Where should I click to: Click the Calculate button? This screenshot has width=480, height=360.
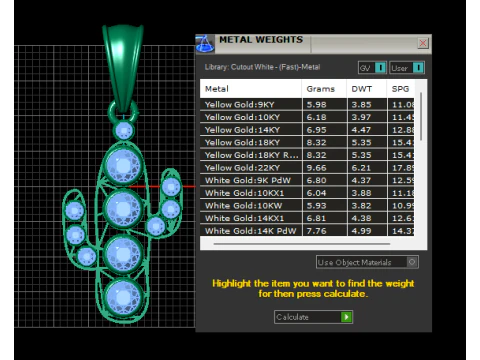click(x=313, y=317)
